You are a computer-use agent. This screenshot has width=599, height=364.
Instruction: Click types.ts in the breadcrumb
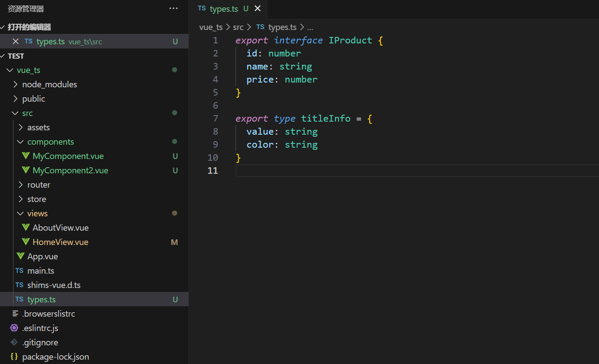[x=282, y=27]
